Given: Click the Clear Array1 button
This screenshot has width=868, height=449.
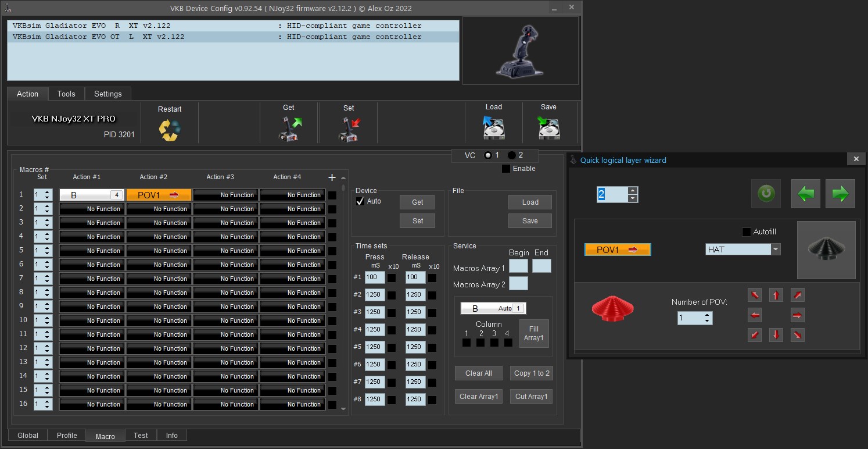Looking at the screenshot, I should (479, 396).
